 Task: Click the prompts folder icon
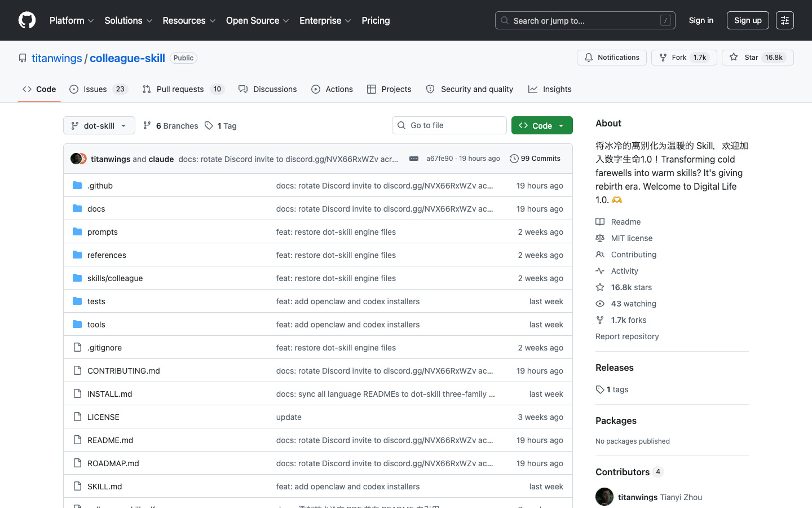pyautogui.click(x=77, y=231)
